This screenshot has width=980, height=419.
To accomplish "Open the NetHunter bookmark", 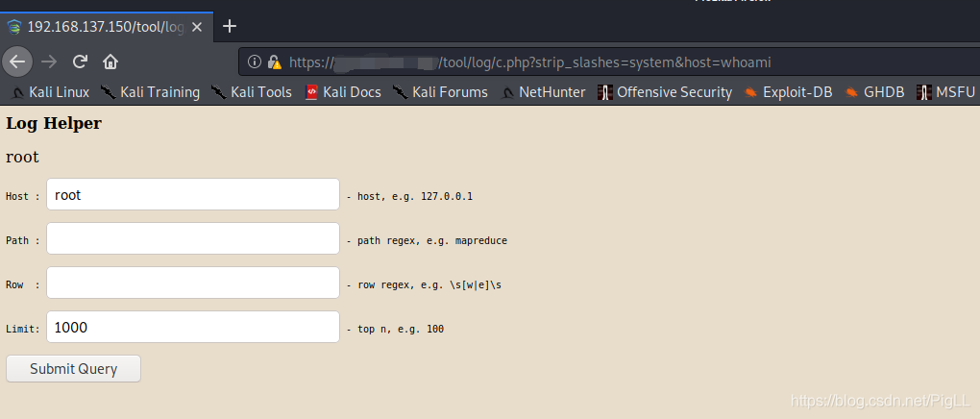I will coord(543,92).
